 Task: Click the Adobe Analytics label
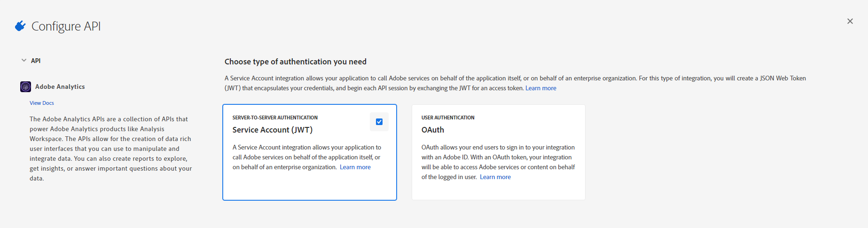(60, 86)
